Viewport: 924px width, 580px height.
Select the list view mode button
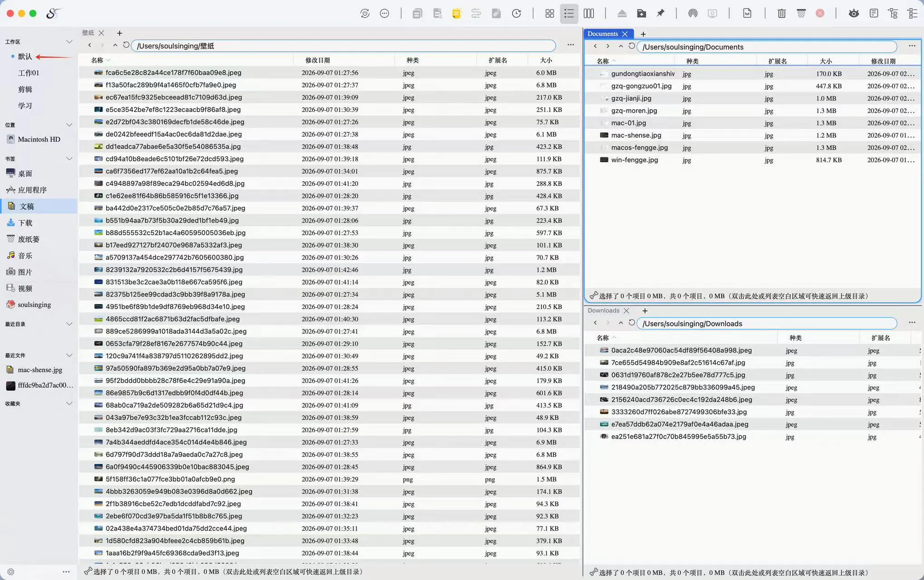tap(569, 14)
